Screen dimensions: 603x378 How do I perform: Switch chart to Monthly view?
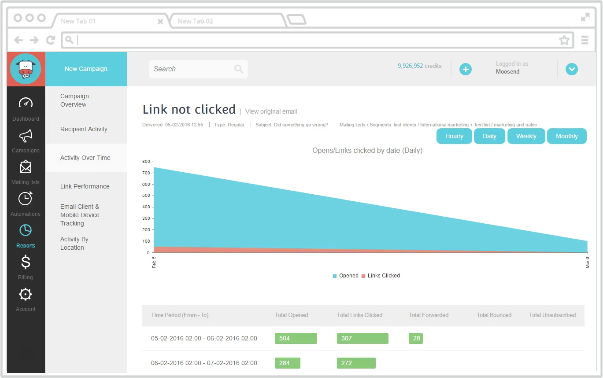pos(566,136)
